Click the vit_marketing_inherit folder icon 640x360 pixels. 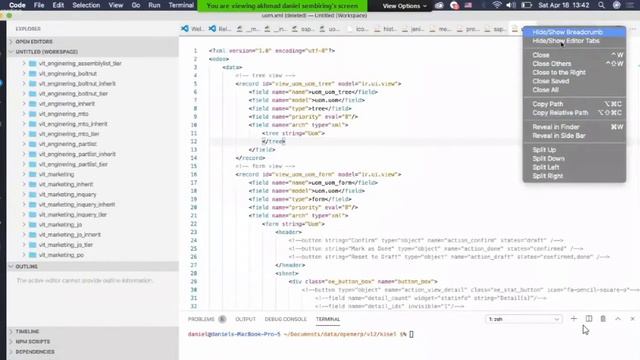[33, 184]
